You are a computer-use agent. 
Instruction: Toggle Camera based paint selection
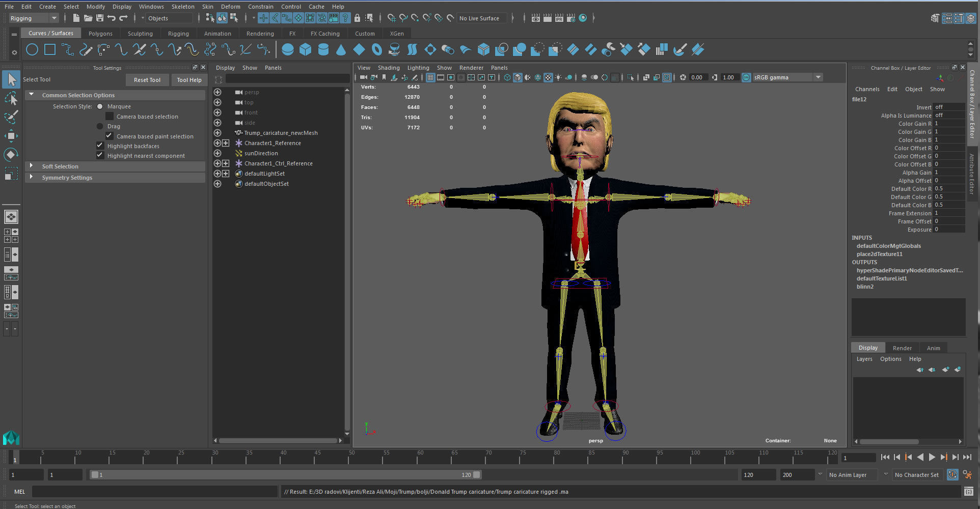(x=109, y=136)
